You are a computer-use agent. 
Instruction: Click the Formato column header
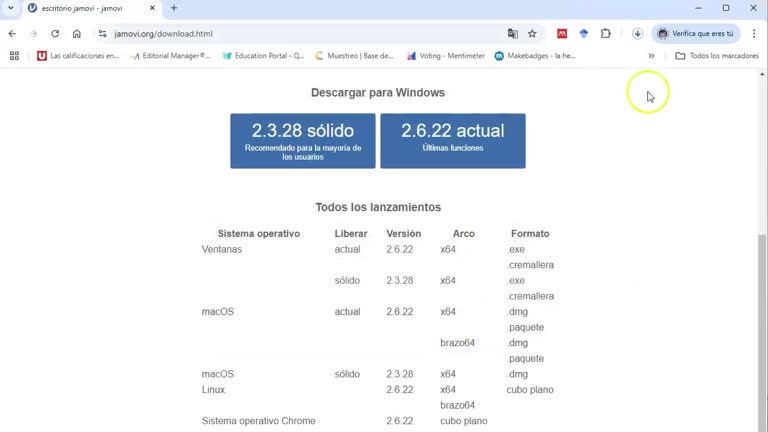(530, 234)
